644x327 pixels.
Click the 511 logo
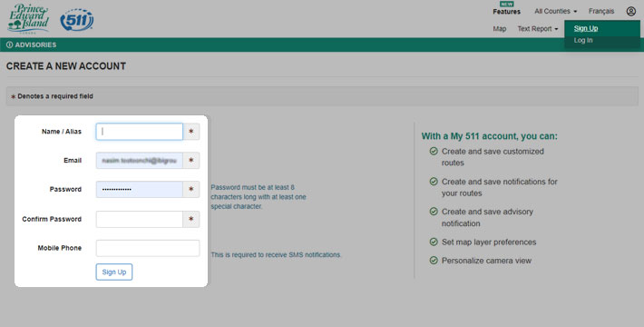click(x=77, y=20)
